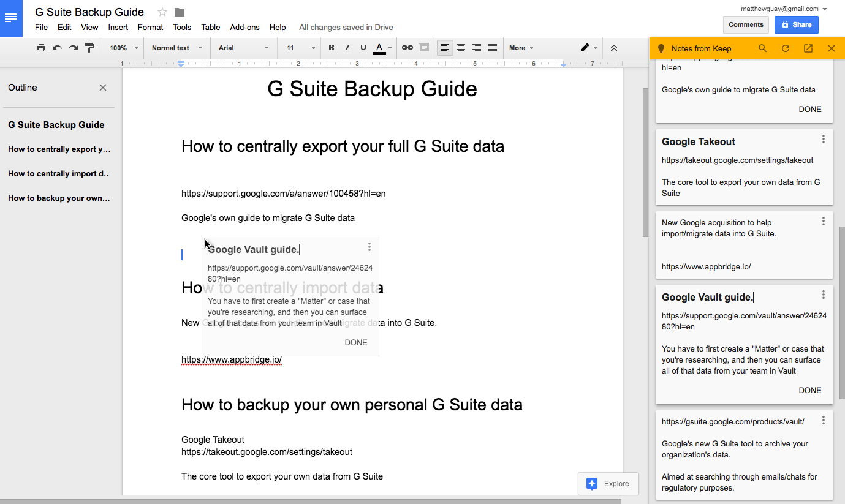Open the Normal text style dropdown
Viewport: 845px width, 504px height.
[176, 48]
